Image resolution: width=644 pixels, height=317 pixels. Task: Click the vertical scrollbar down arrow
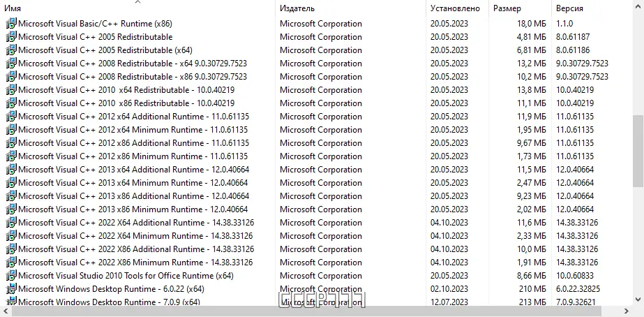point(638,299)
